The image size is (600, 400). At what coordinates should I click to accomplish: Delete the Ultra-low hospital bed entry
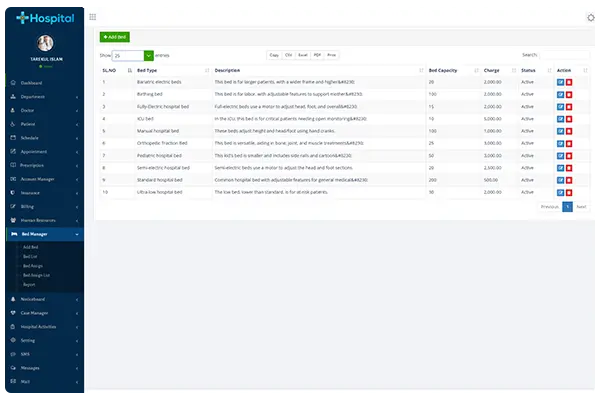(569, 191)
